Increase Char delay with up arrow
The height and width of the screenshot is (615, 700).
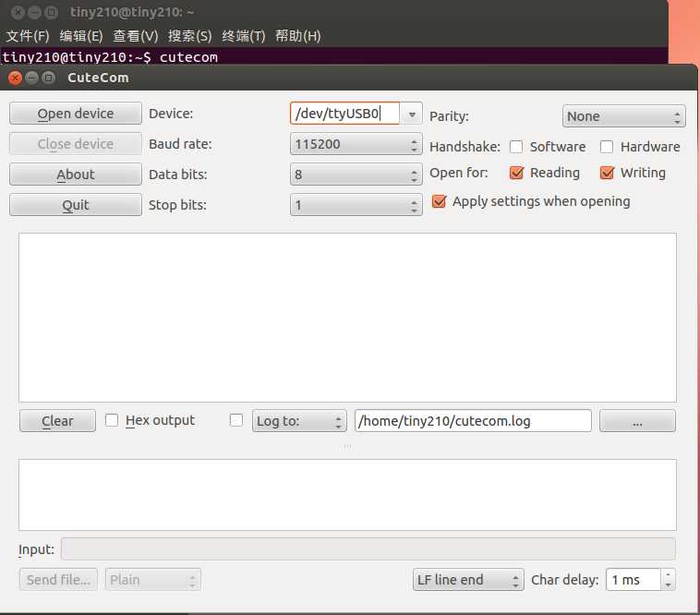tap(668, 574)
